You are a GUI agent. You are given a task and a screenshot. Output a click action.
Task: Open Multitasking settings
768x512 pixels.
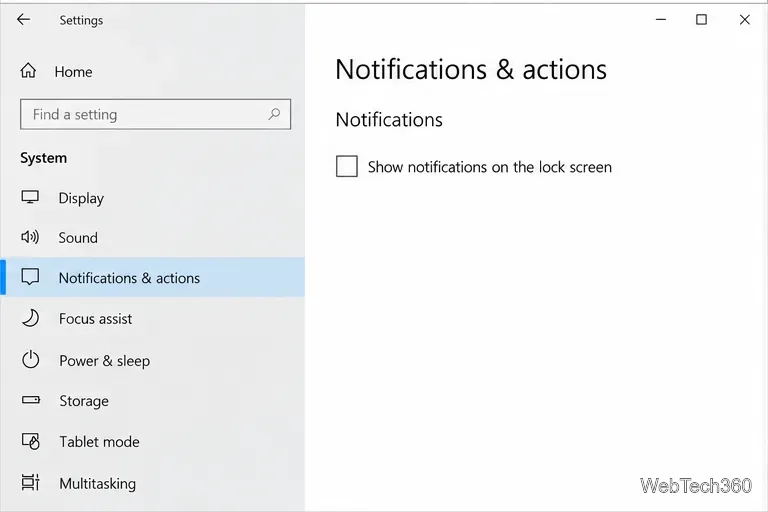(152, 484)
